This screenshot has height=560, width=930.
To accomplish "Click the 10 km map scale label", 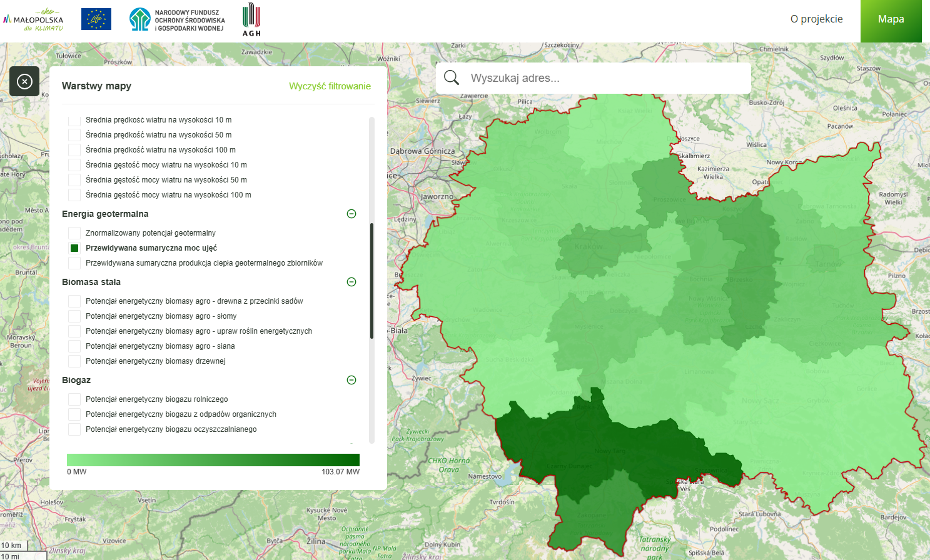I will tap(11, 546).
